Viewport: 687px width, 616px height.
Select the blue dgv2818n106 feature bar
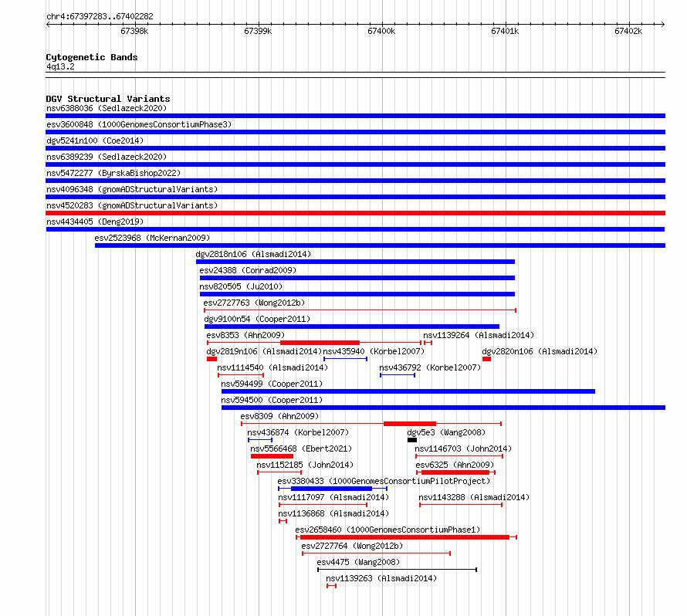tap(355, 262)
